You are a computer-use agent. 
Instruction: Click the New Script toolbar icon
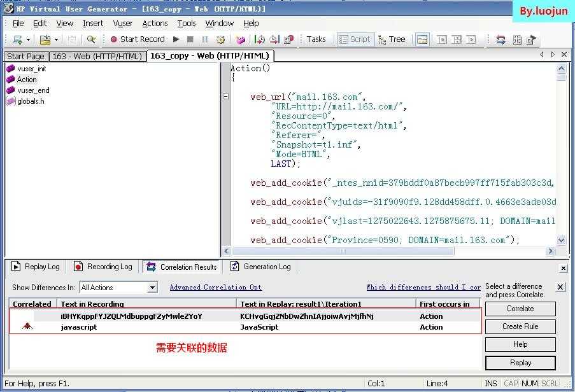[17, 39]
